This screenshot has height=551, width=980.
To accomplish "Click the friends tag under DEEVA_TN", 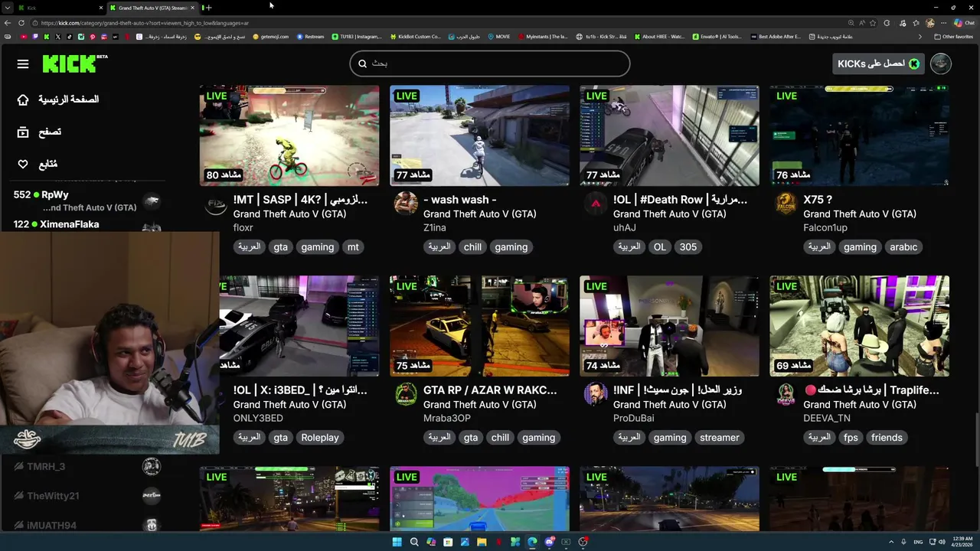I will point(887,438).
